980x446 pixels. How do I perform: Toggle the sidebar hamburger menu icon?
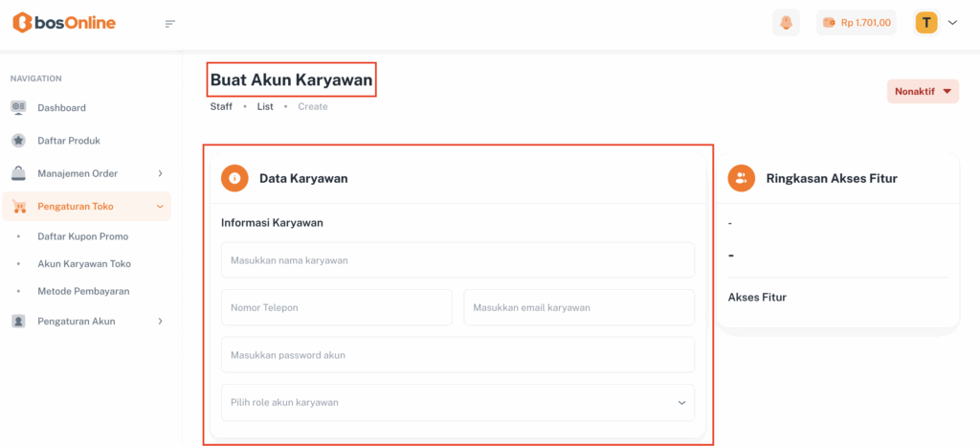tap(170, 24)
